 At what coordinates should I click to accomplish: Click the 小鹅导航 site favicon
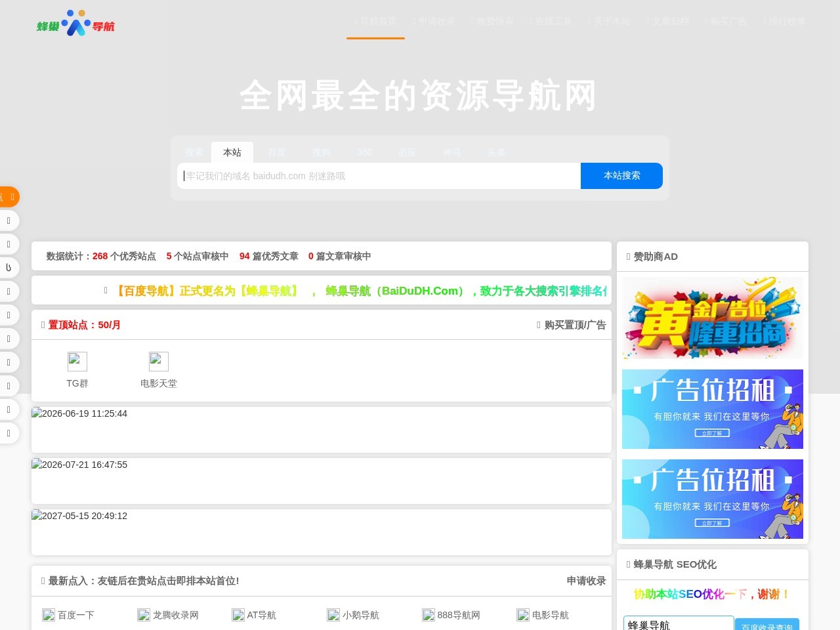click(x=333, y=615)
